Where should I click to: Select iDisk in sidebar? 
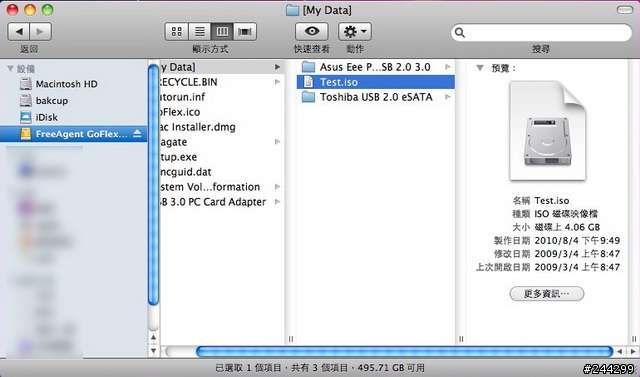pyautogui.click(x=73, y=117)
